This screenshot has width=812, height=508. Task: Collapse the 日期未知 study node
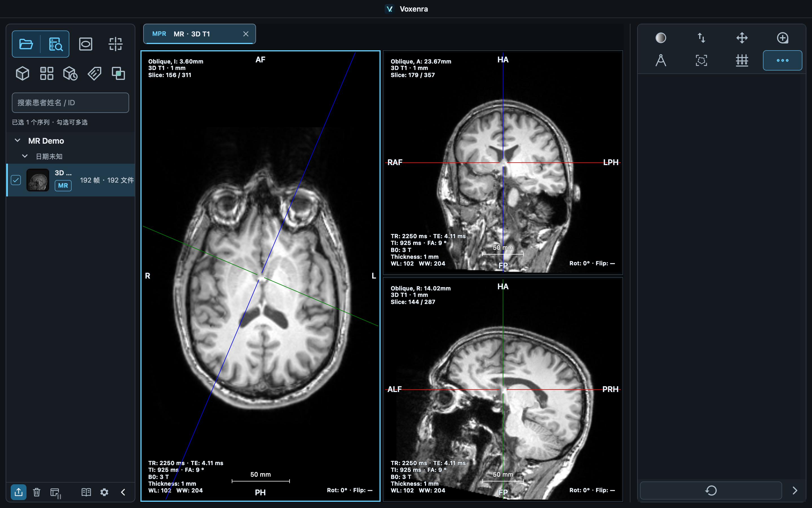coord(25,156)
